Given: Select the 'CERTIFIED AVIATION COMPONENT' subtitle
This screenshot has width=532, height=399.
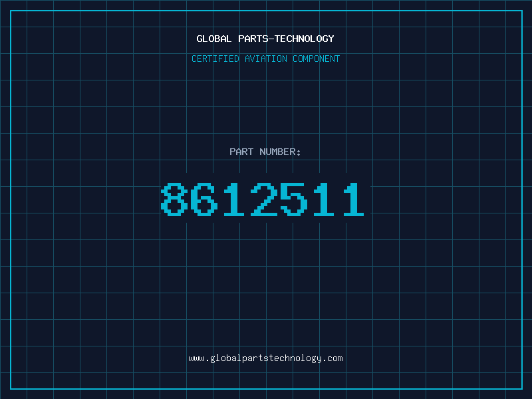Looking at the screenshot, I should coord(265,59).
